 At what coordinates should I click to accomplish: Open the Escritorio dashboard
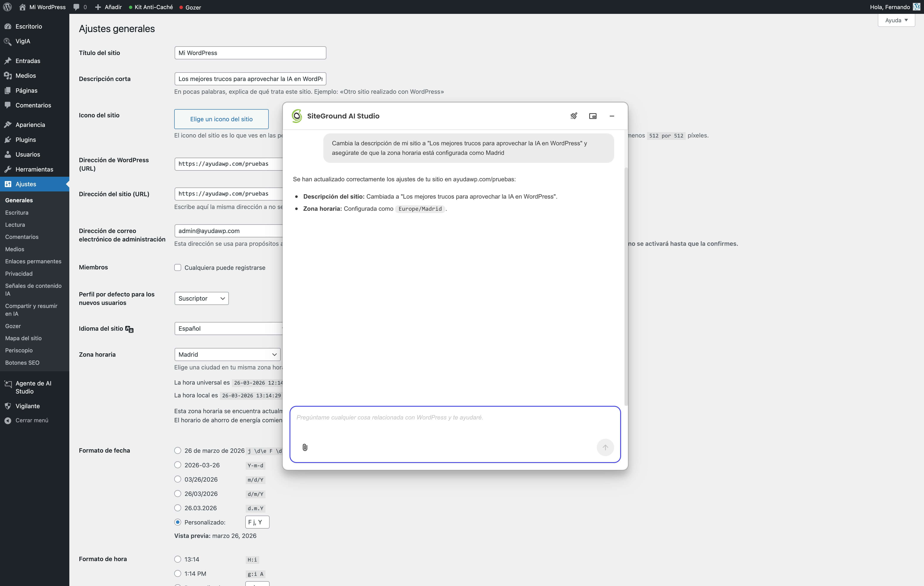click(34, 26)
